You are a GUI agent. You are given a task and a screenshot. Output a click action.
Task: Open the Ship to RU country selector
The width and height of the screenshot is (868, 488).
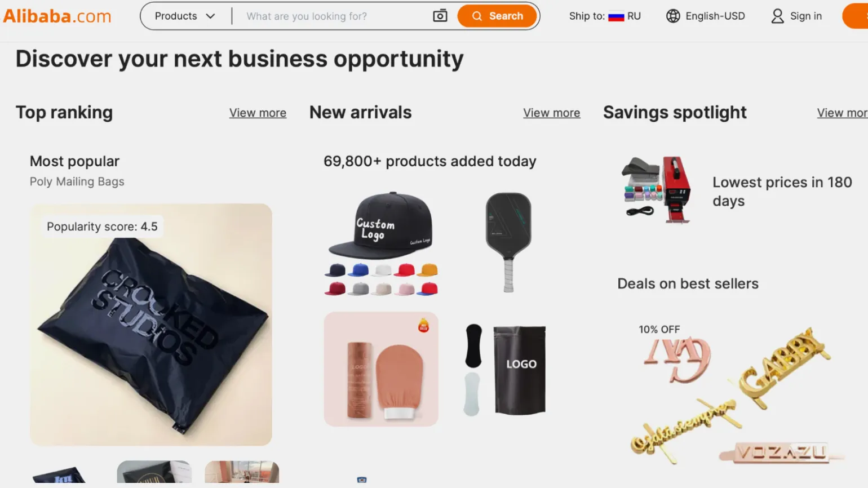point(605,16)
